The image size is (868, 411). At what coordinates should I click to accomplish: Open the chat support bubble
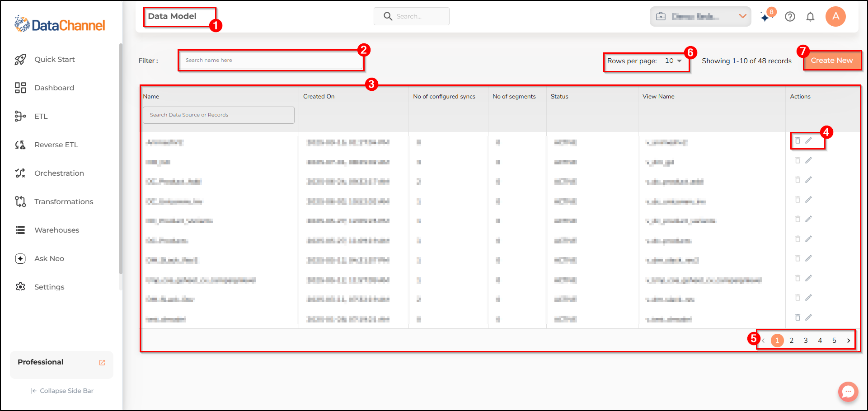[x=848, y=392]
